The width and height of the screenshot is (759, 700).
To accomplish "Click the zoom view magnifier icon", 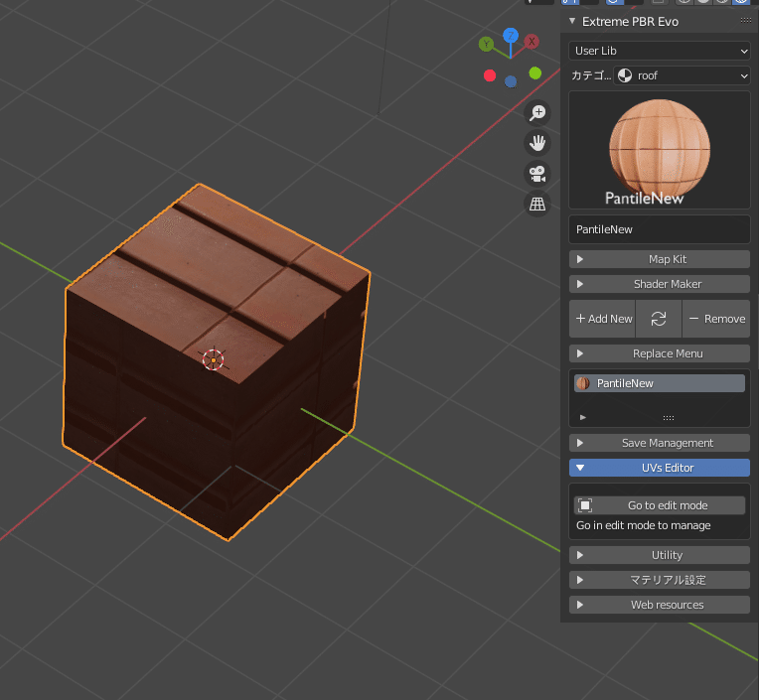I will click(x=537, y=113).
